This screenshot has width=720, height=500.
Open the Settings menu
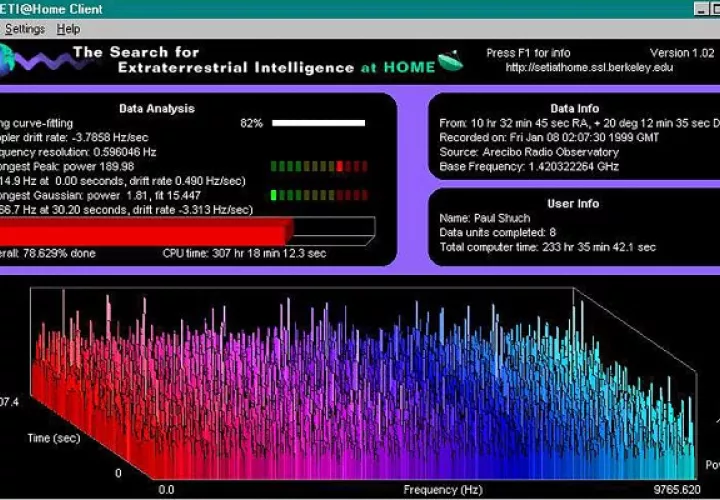25,29
